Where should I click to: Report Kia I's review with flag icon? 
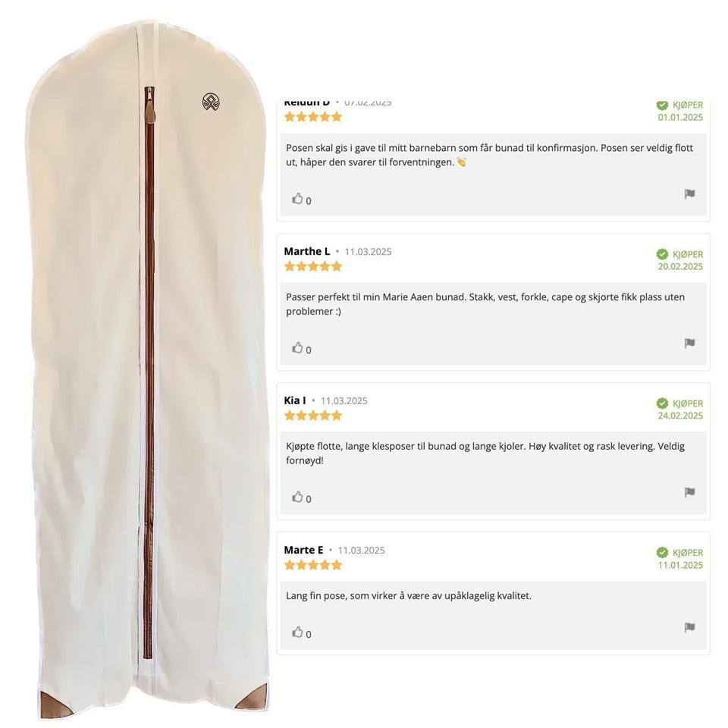(689, 492)
